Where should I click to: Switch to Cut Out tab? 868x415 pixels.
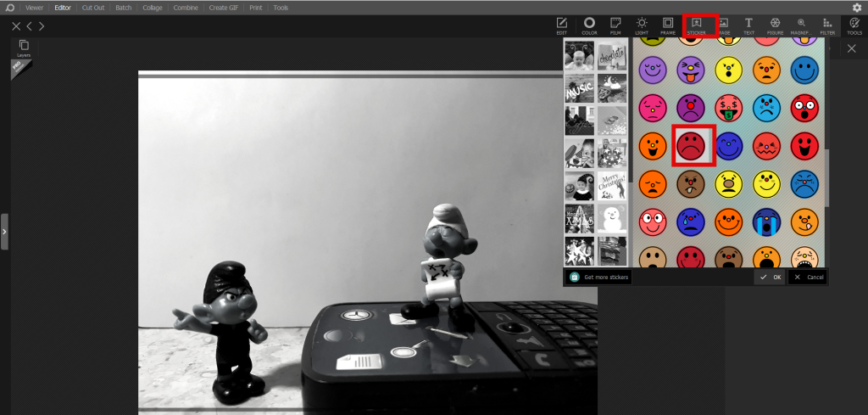point(93,8)
